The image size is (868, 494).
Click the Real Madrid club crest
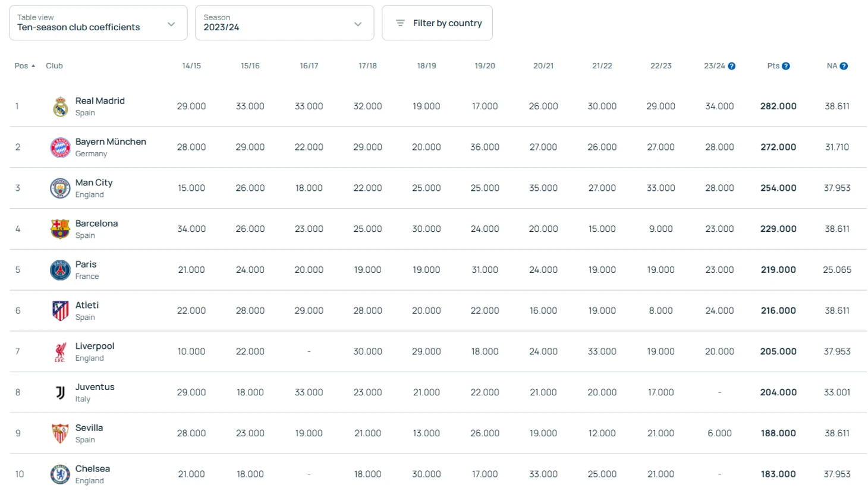click(x=60, y=106)
